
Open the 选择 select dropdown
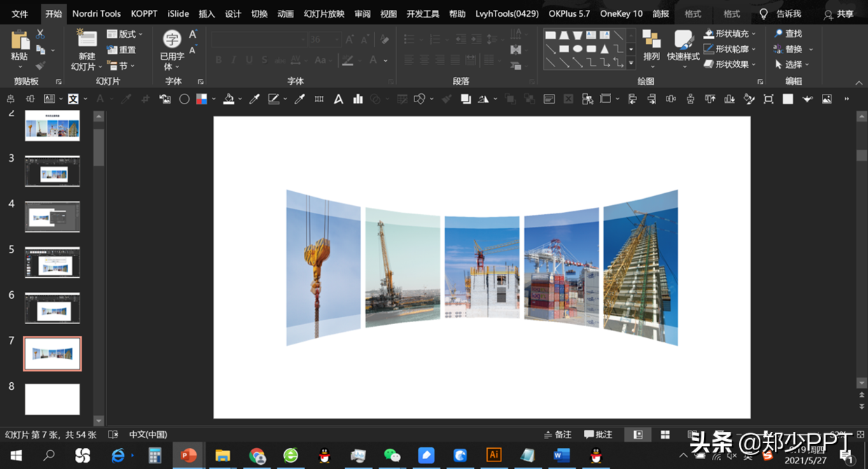tap(792, 64)
